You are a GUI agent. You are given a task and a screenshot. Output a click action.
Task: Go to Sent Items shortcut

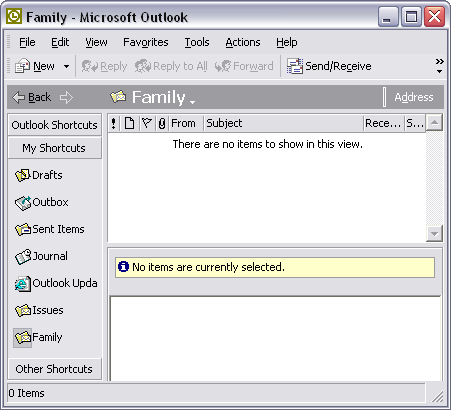(50, 229)
